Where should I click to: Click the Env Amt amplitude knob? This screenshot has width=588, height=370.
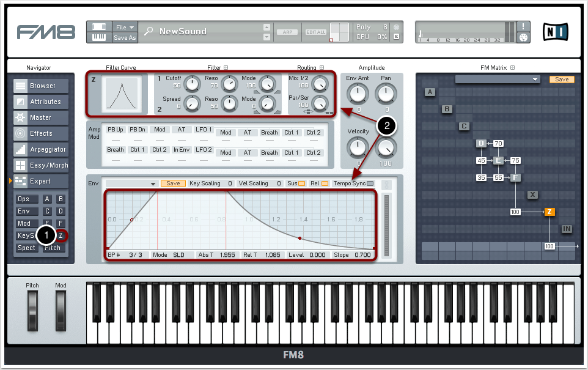pos(358,94)
